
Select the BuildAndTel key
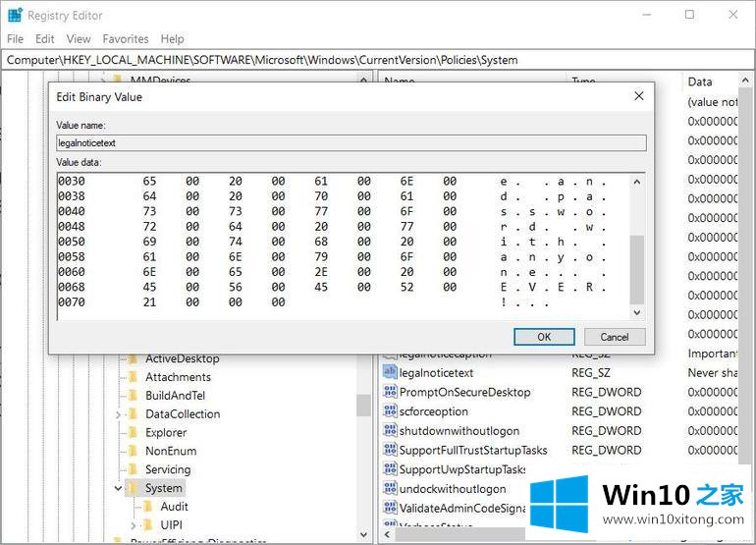pos(175,396)
